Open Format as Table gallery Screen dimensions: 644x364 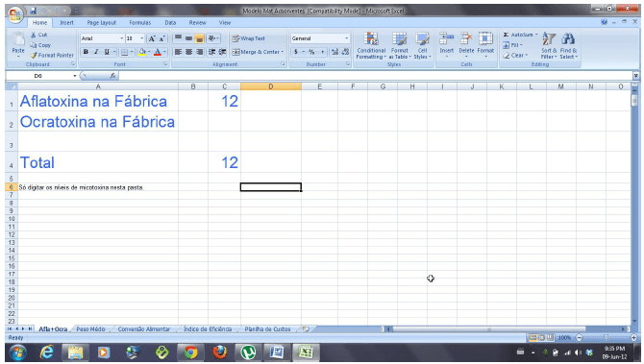400,45
